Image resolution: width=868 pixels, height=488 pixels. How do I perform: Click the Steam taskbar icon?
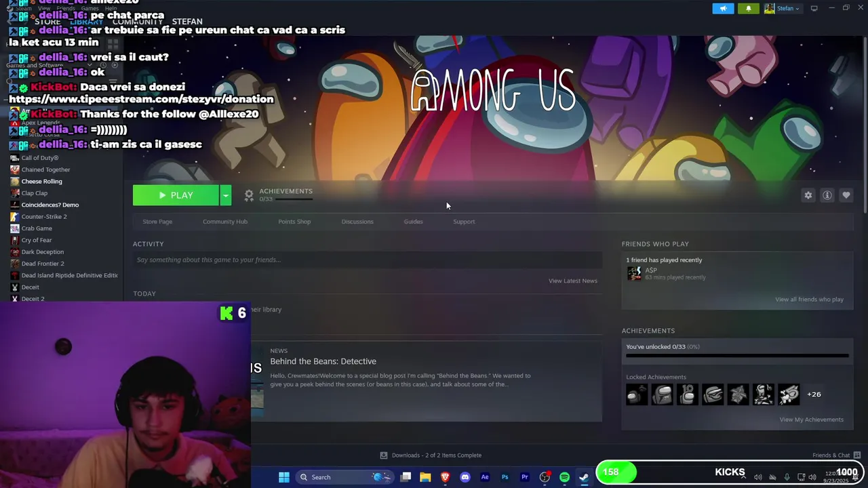(584, 477)
